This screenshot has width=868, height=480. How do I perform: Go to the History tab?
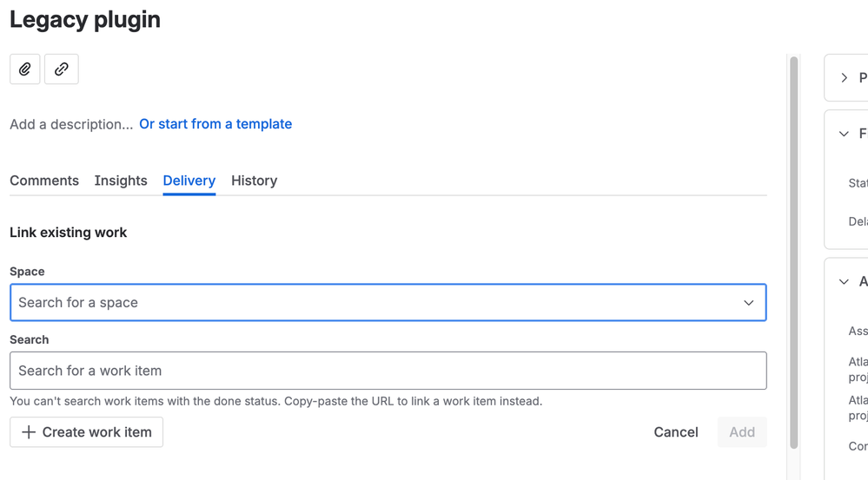tap(255, 181)
